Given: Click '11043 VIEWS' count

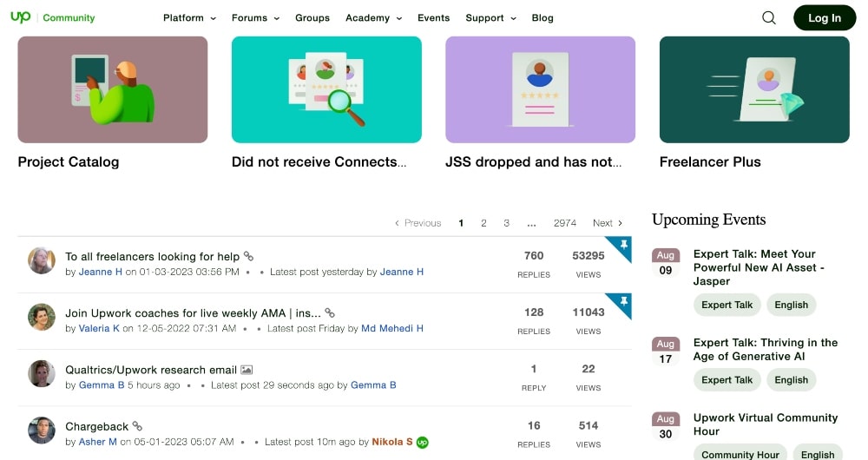Looking at the screenshot, I should click(589, 320).
